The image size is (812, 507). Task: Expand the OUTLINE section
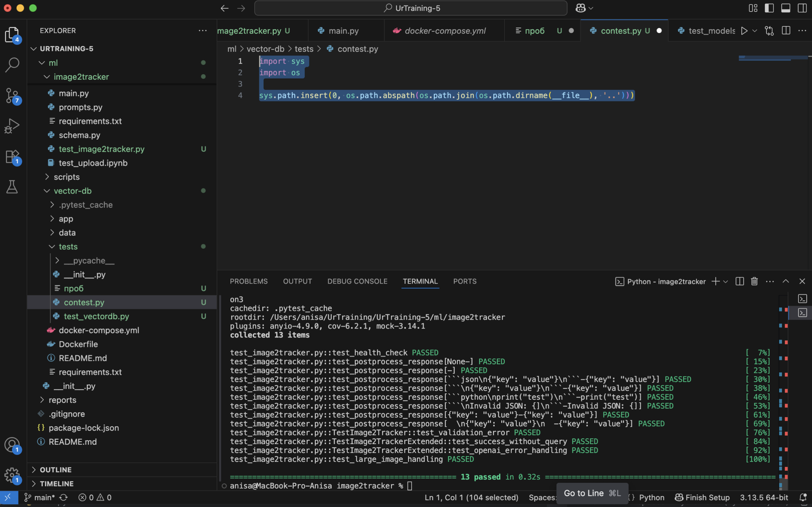pyautogui.click(x=55, y=470)
